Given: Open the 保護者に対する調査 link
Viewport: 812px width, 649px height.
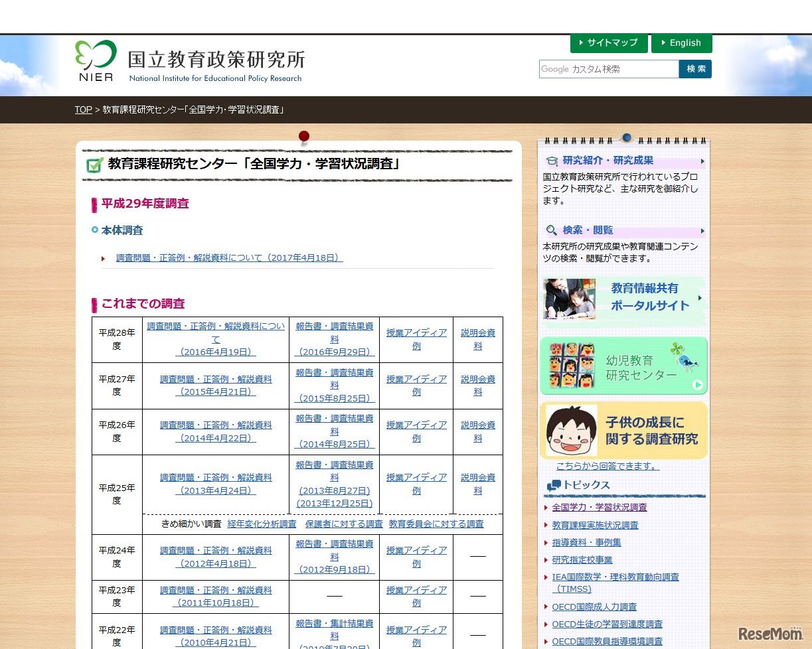Looking at the screenshot, I should (344, 524).
